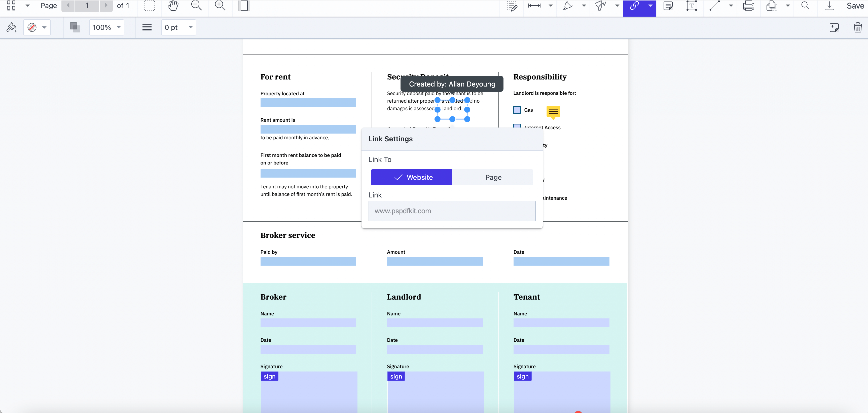Click the Landlord Date field
The image size is (868, 413).
[x=435, y=349]
